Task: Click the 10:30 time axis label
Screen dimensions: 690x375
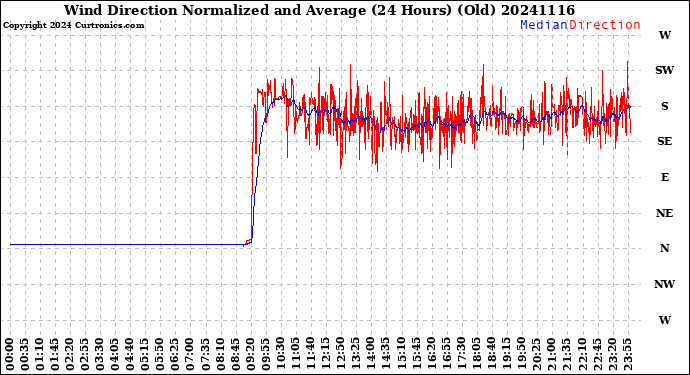Action: [281, 354]
